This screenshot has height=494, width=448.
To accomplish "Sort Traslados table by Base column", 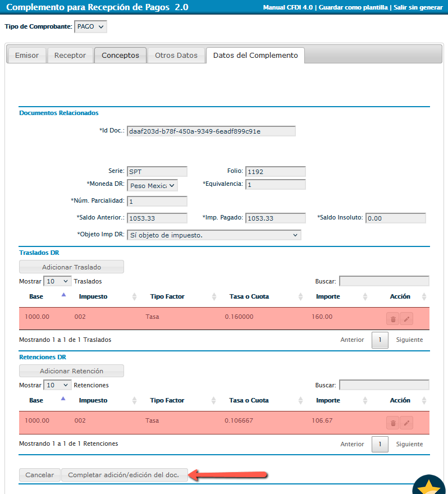I will 36,296.
